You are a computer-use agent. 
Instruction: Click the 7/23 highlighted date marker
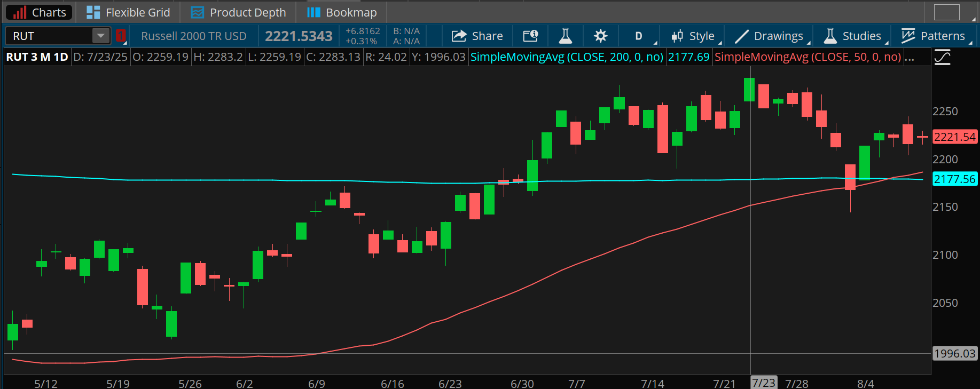click(x=764, y=383)
